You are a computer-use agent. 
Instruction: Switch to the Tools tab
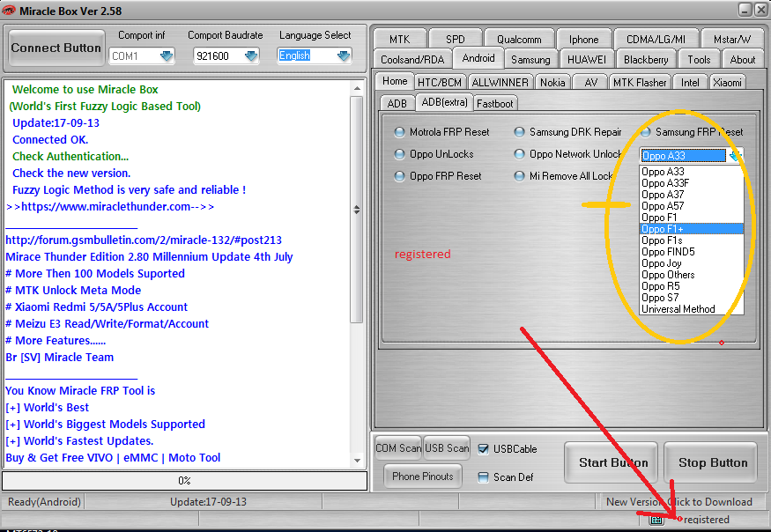(x=699, y=60)
